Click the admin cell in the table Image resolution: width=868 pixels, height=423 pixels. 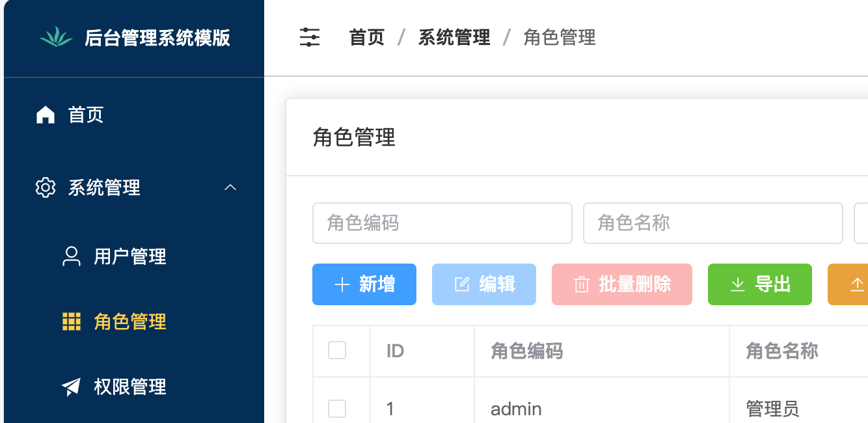coord(516,409)
